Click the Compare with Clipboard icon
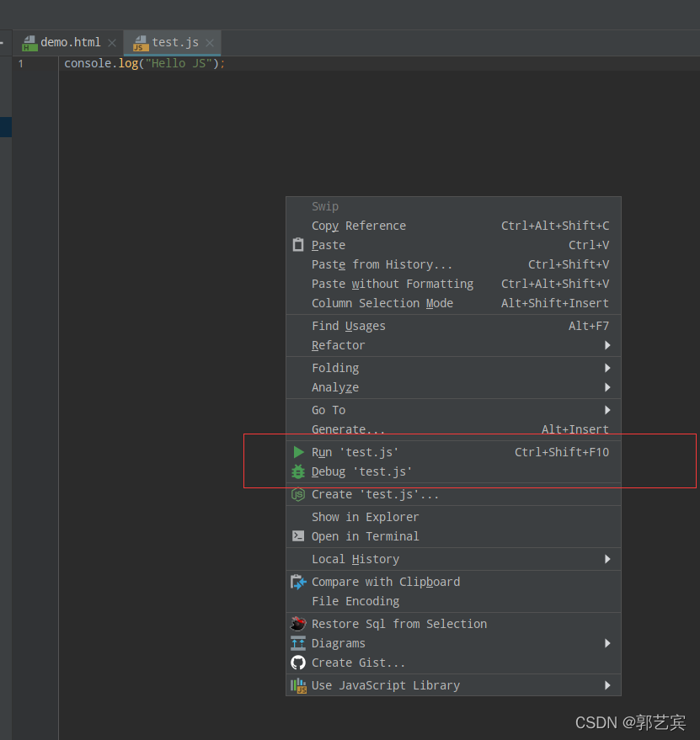This screenshot has width=700, height=740. pos(298,582)
